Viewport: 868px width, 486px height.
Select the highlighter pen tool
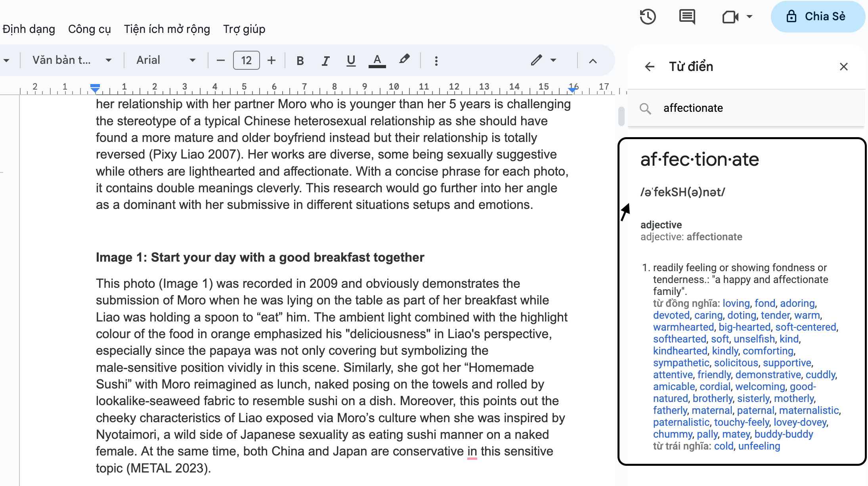[x=404, y=60]
